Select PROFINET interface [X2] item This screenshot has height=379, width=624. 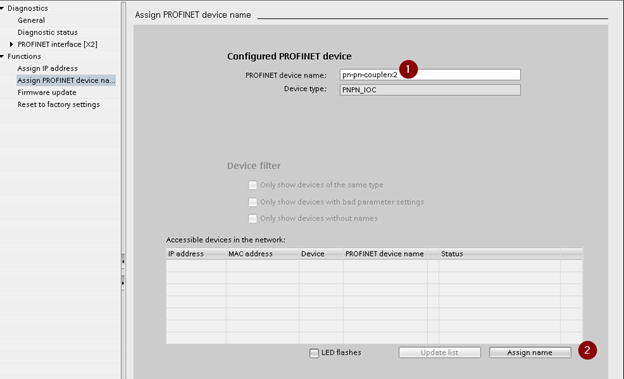pos(57,44)
